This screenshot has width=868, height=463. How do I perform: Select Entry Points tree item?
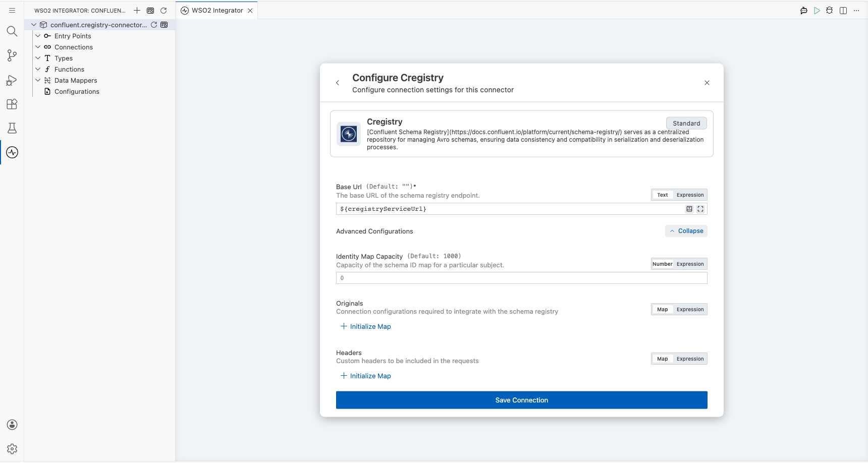(x=73, y=36)
